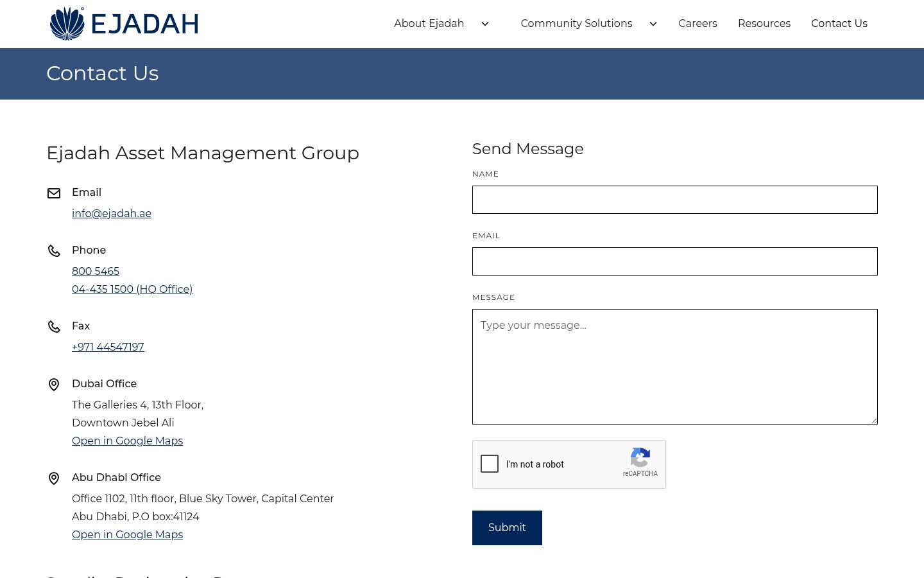Click the 'Abu Dhabi, P.O box:41124' line
This screenshot has height=578, width=924.
[x=135, y=516]
